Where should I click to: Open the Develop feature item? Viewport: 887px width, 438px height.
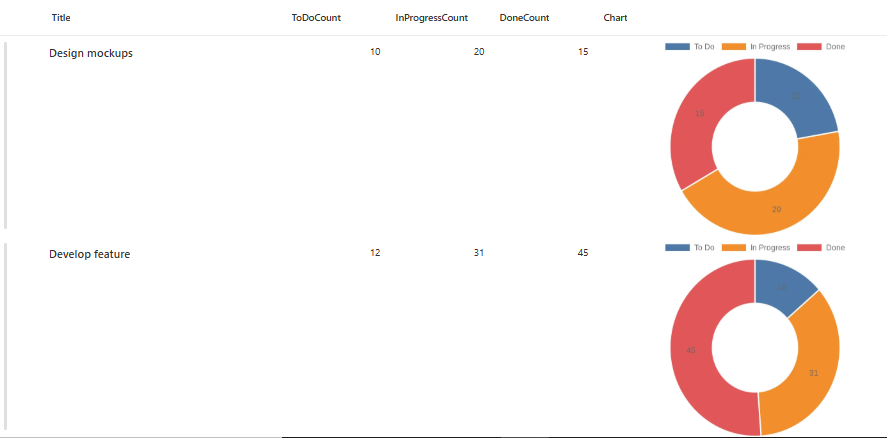coord(89,254)
